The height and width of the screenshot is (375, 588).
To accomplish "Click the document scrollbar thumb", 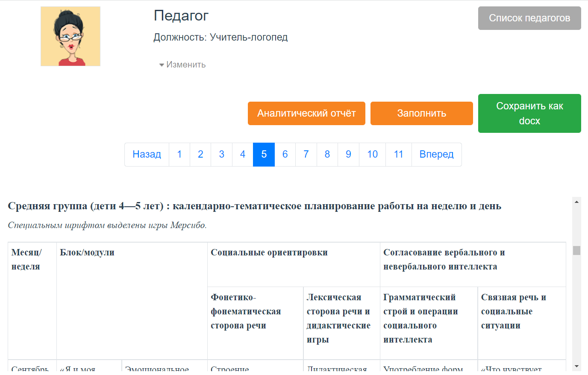I will pos(576,250).
